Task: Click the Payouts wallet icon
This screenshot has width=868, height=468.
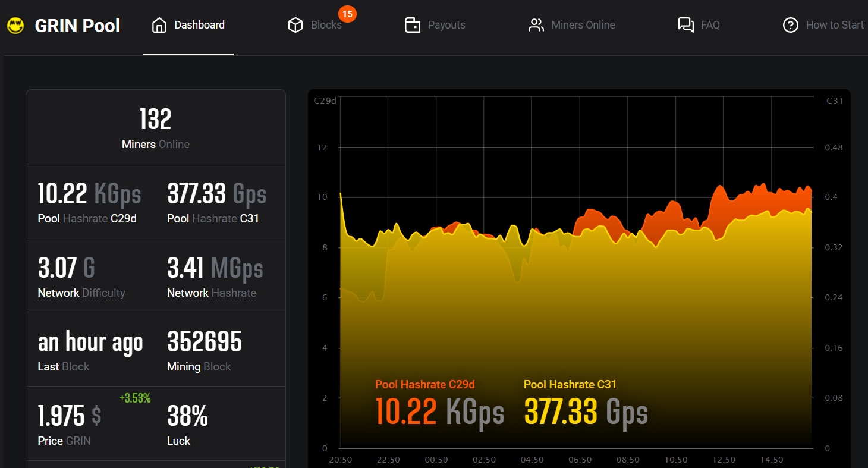Action: click(x=412, y=25)
